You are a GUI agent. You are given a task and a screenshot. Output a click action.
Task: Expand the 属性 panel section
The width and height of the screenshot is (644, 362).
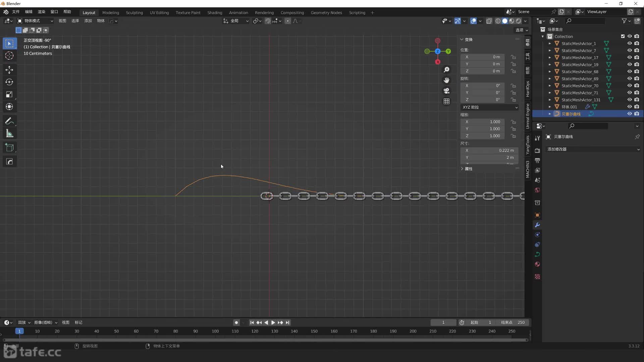[x=468, y=169]
